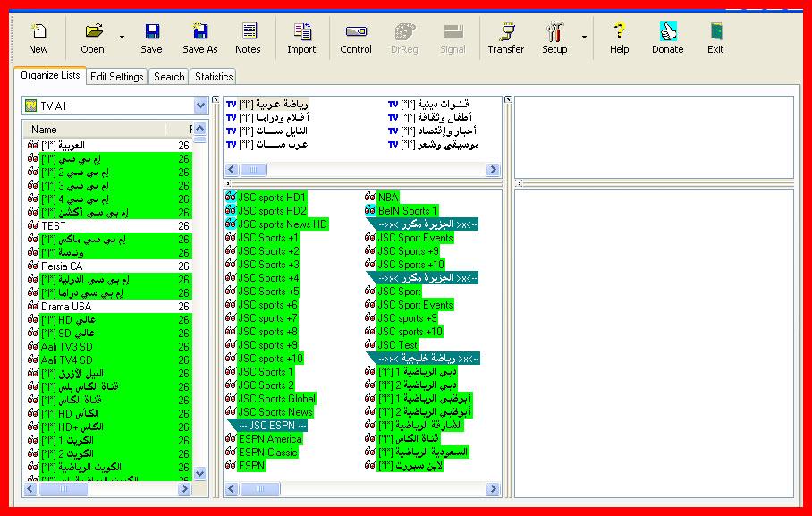The width and height of the screenshot is (812, 516).
Task: Click the TV icon beside رياضة عربية
Action: click(232, 104)
